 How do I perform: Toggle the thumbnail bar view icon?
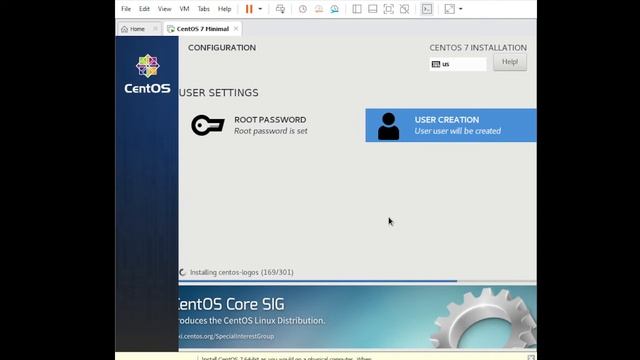pyautogui.click(x=373, y=9)
